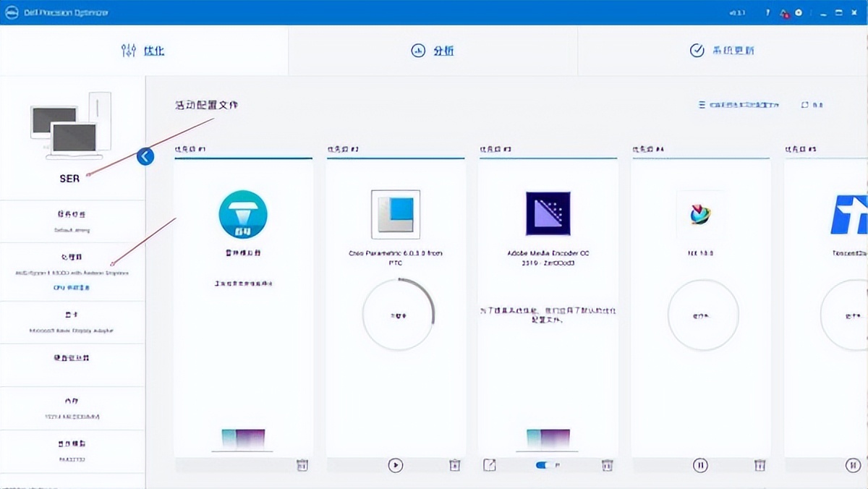
Task: Click the Adobe Media Encoder application icon
Action: click(548, 214)
